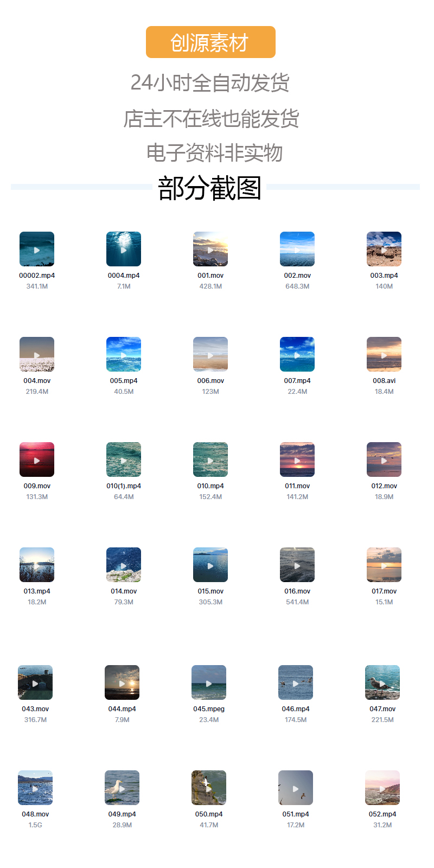
Task: Select the file name 006.mov
Action: [210, 381]
